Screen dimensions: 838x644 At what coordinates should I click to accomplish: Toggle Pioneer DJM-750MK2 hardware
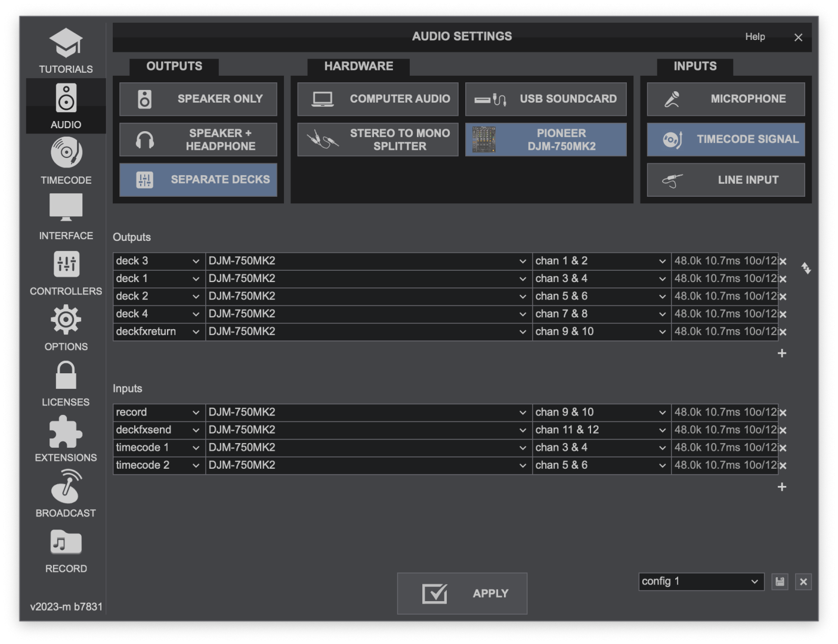pos(546,140)
